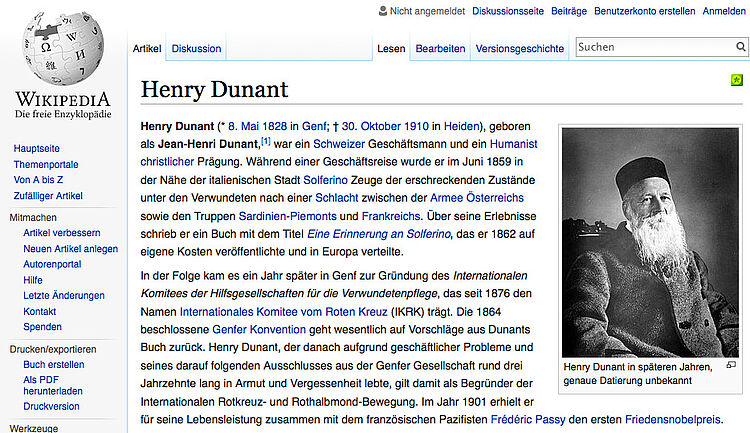This screenshot has width=750, height=433.
Task: Click Als PDF herunterladen
Action: click(53, 385)
